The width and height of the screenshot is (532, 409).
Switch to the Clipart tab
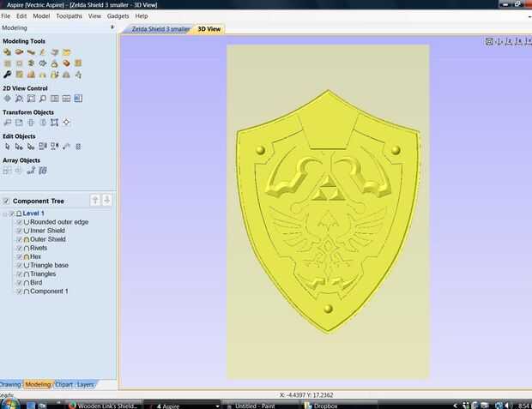point(63,384)
